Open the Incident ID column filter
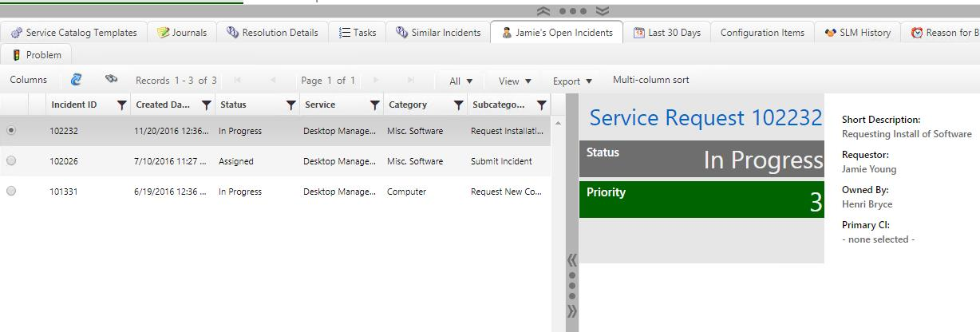 point(121,105)
